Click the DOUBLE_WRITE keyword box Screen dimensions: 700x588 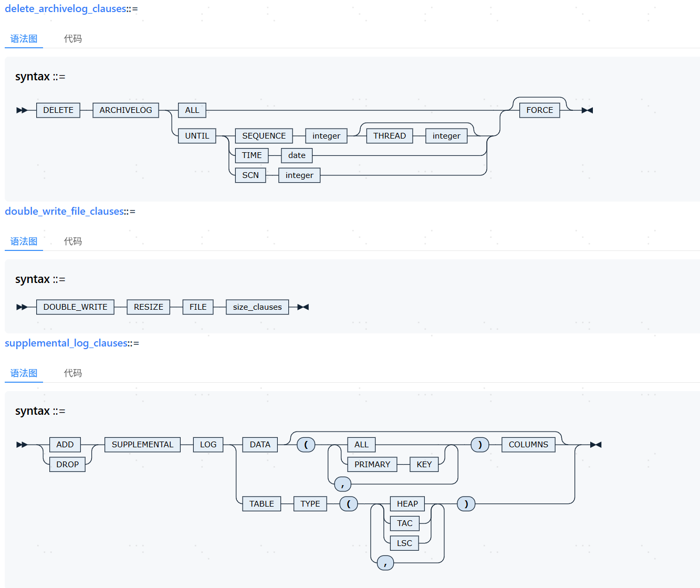coord(75,307)
